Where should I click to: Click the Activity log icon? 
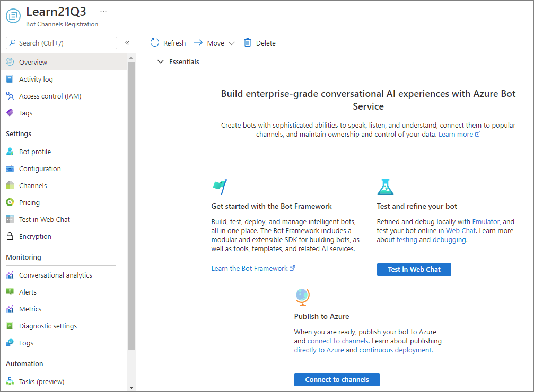point(10,79)
